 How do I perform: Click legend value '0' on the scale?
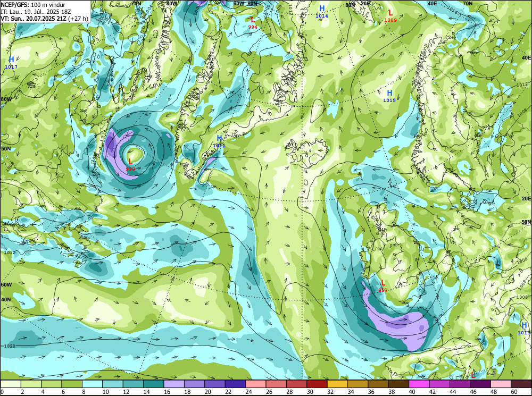[x=2, y=392]
